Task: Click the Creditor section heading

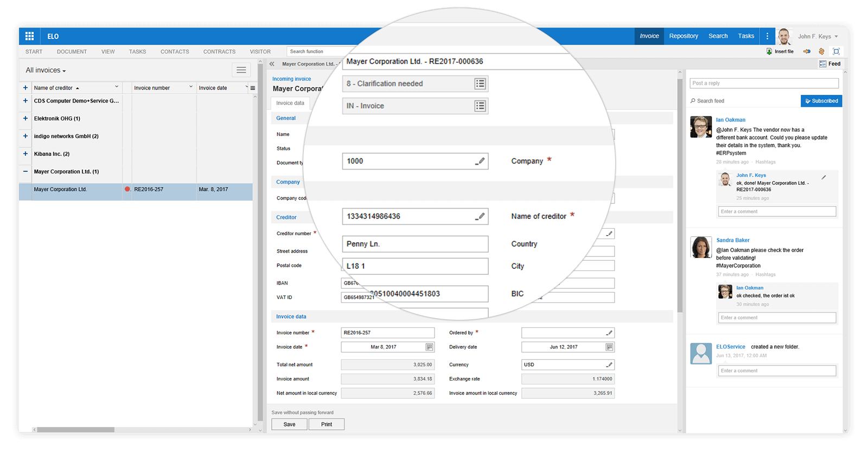Action: tap(286, 217)
